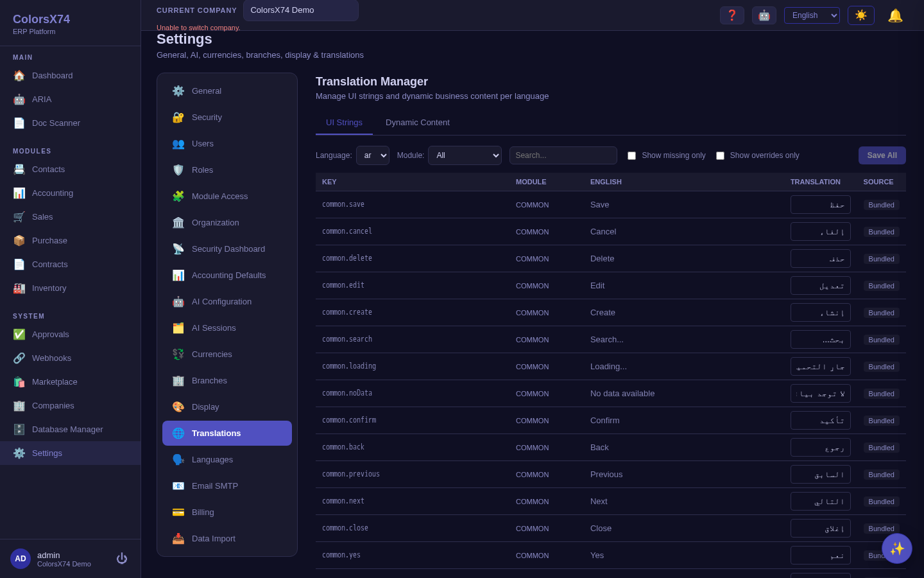This screenshot has width=924, height=578.
Task: Click the AD user avatar
Action: (21, 559)
